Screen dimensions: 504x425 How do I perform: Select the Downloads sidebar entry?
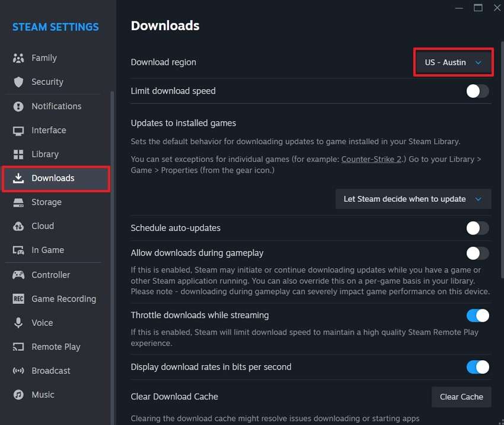pos(56,179)
